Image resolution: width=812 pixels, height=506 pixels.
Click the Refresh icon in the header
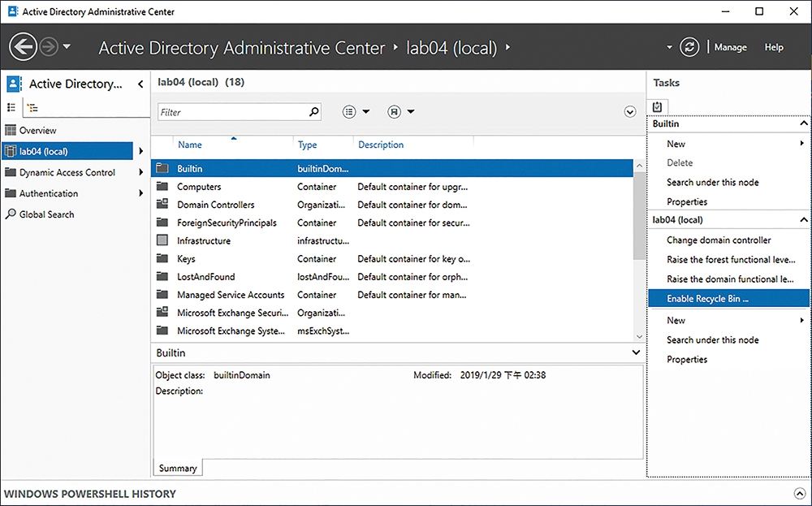click(689, 47)
